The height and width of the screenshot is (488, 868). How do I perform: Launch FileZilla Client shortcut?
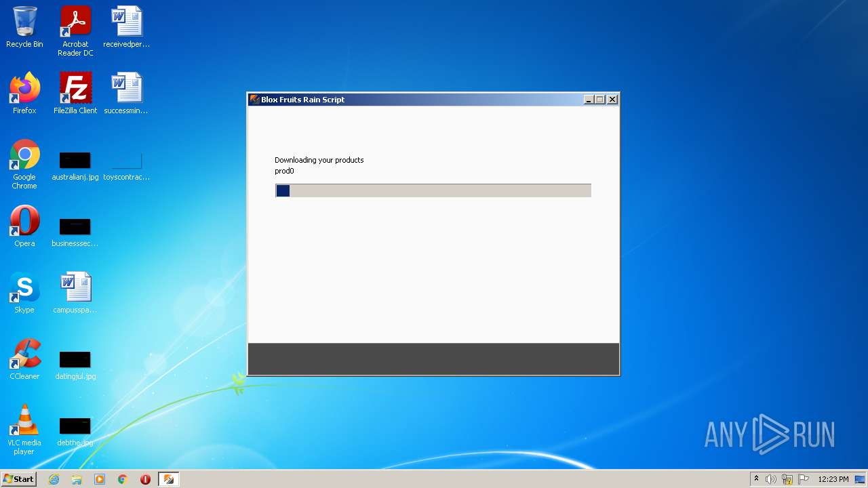coord(75,94)
